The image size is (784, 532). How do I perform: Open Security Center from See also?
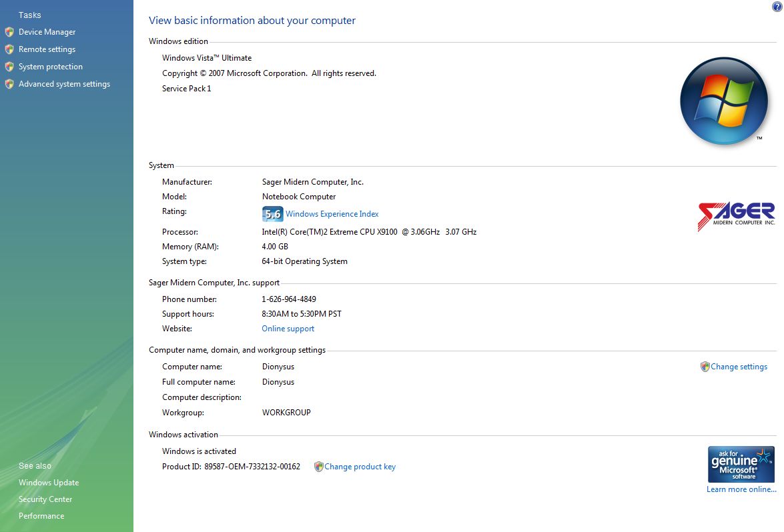pos(45,499)
